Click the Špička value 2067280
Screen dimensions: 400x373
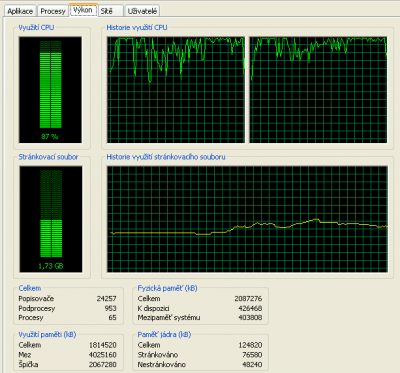(x=102, y=364)
